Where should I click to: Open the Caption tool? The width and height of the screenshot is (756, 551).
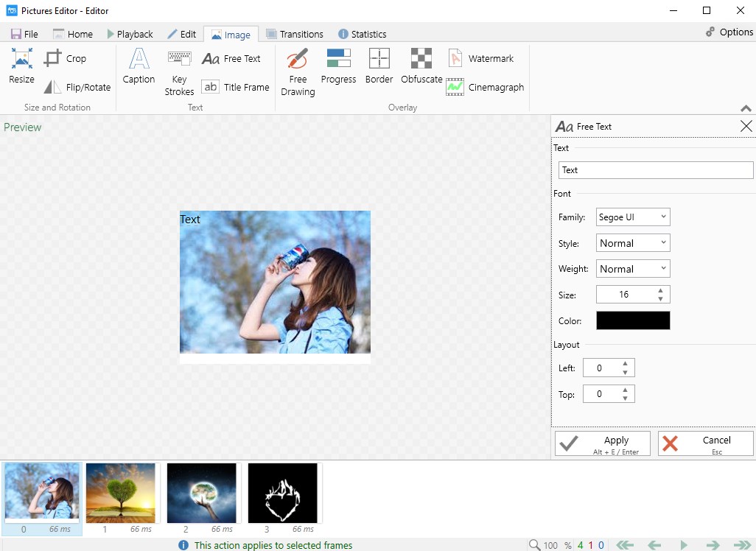pos(139,66)
